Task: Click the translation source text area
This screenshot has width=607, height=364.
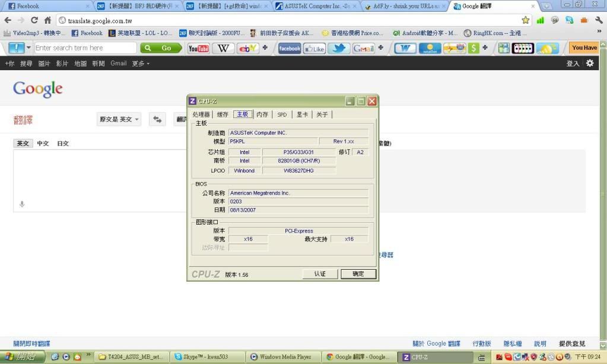Action: [x=100, y=181]
